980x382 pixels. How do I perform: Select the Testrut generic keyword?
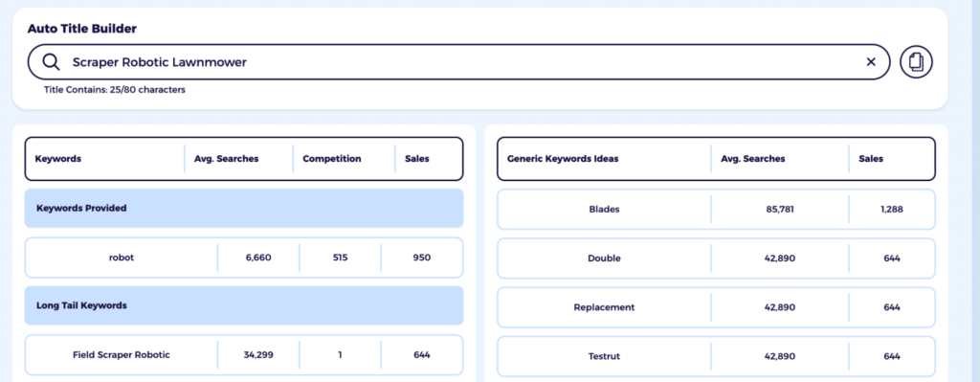pyautogui.click(x=604, y=356)
